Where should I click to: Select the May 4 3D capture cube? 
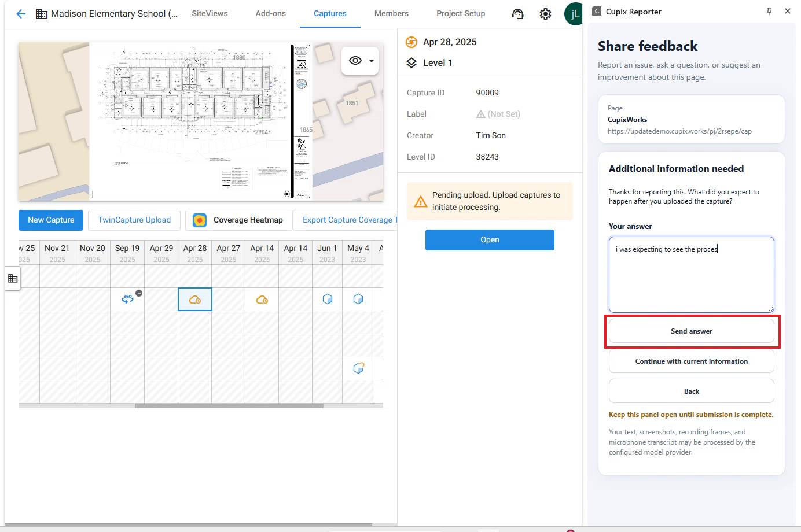(x=358, y=299)
